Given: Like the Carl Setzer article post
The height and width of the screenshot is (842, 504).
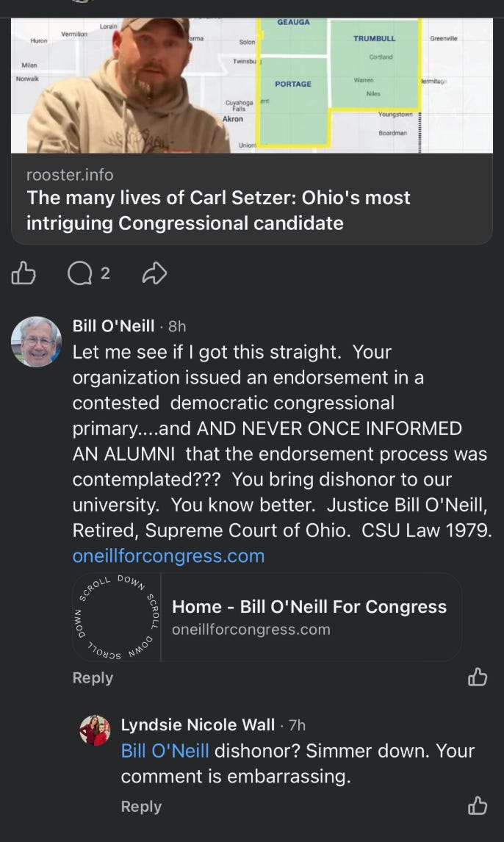Looking at the screenshot, I should coord(24,274).
